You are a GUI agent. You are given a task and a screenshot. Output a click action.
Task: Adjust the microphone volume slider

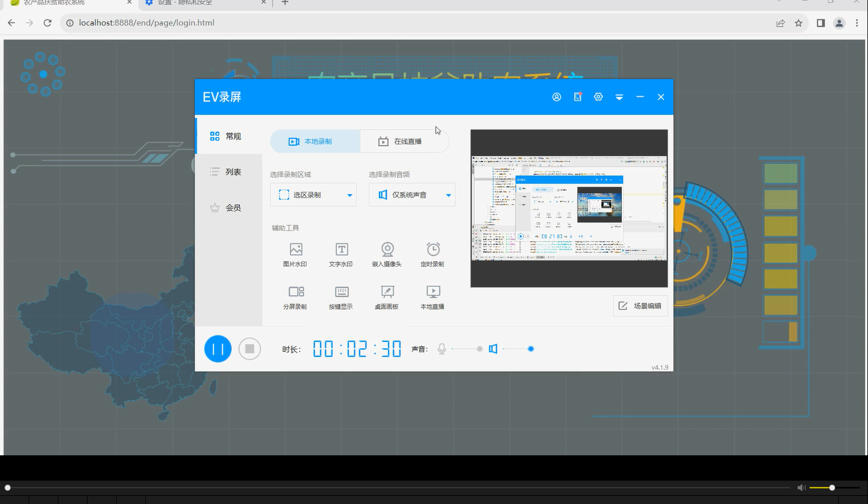pos(467,349)
